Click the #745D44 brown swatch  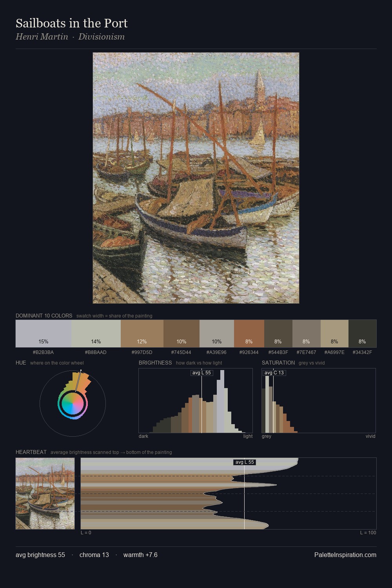click(x=181, y=334)
